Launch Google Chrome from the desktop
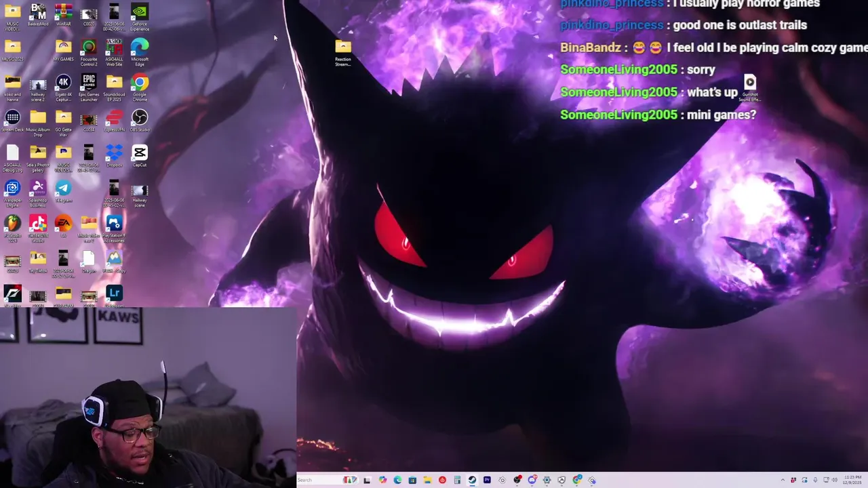This screenshot has height=488, width=868. pyautogui.click(x=140, y=88)
